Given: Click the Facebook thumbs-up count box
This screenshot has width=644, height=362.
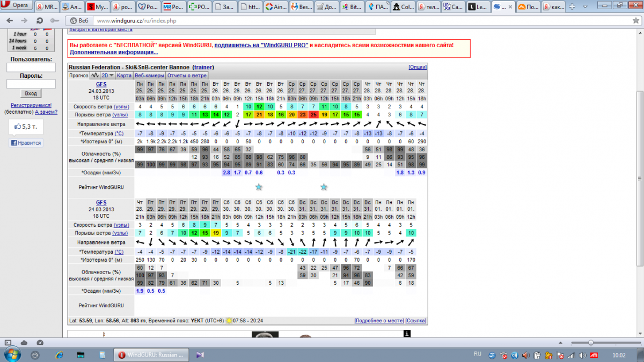Looking at the screenshot, I should 26,127.
